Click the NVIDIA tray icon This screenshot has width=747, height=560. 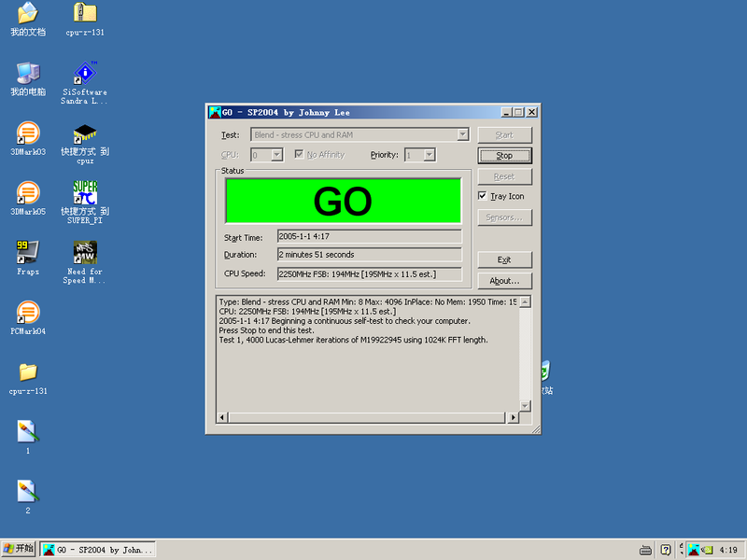(x=707, y=550)
